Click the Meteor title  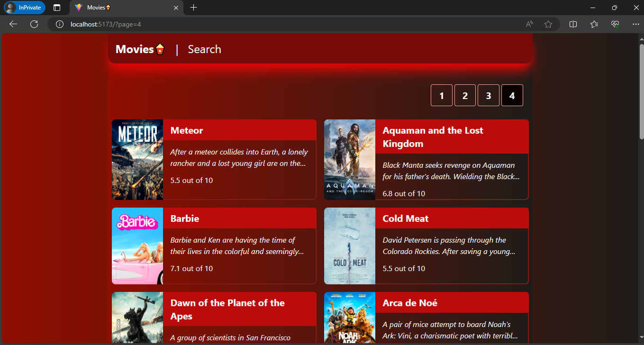click(187, 130)
